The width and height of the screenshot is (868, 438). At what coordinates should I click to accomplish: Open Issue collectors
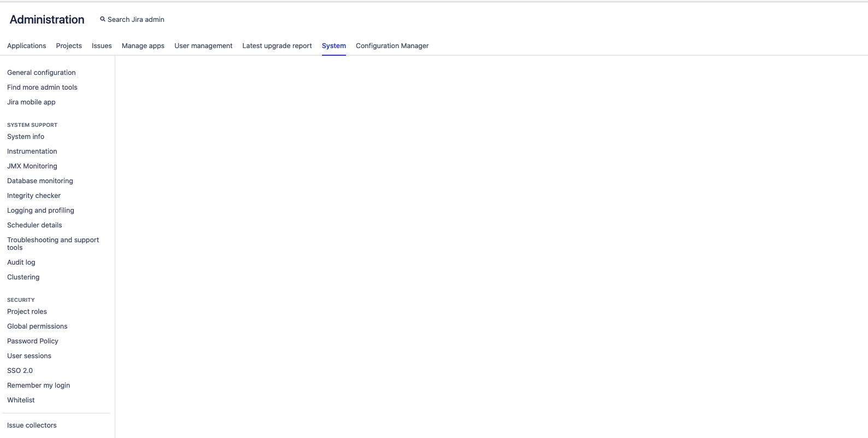tap(32, 425)
